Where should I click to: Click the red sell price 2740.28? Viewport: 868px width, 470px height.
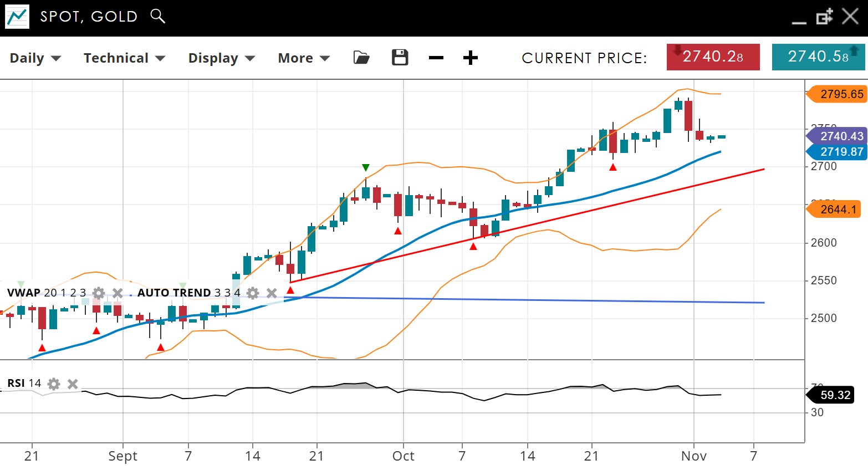click(x=713, y=57)
